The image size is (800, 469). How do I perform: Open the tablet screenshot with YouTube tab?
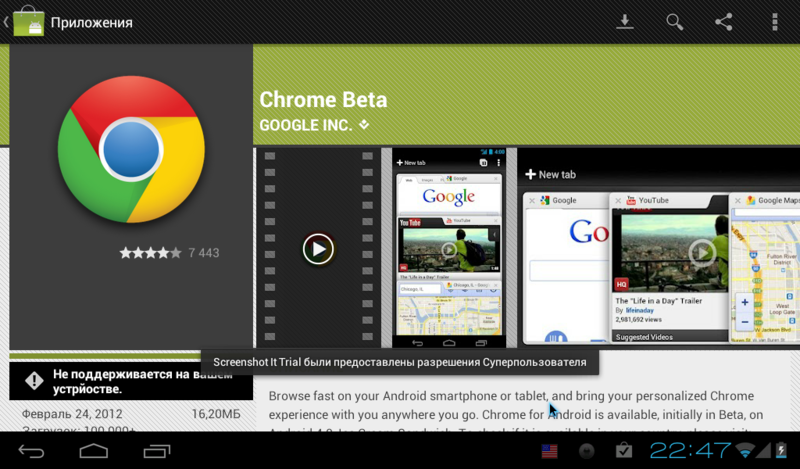pyautogui.click(x=659, y=249)
